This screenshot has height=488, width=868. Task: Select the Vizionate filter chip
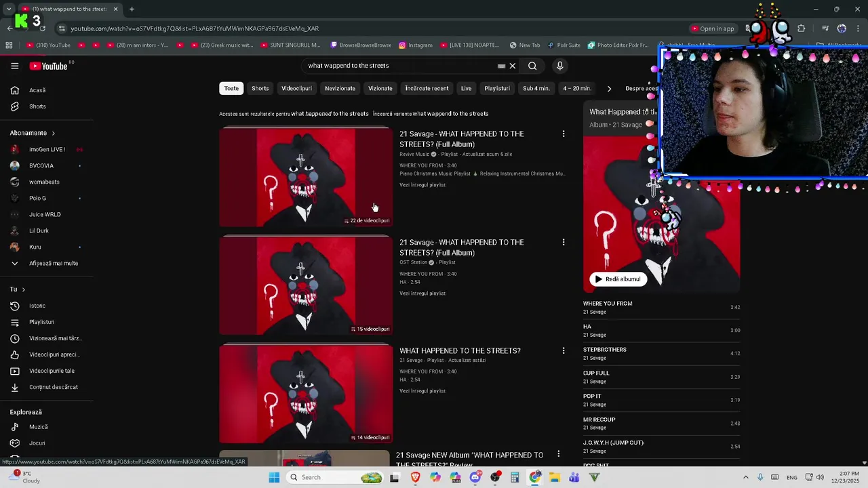pyautogui.click(x=380, y=88)
